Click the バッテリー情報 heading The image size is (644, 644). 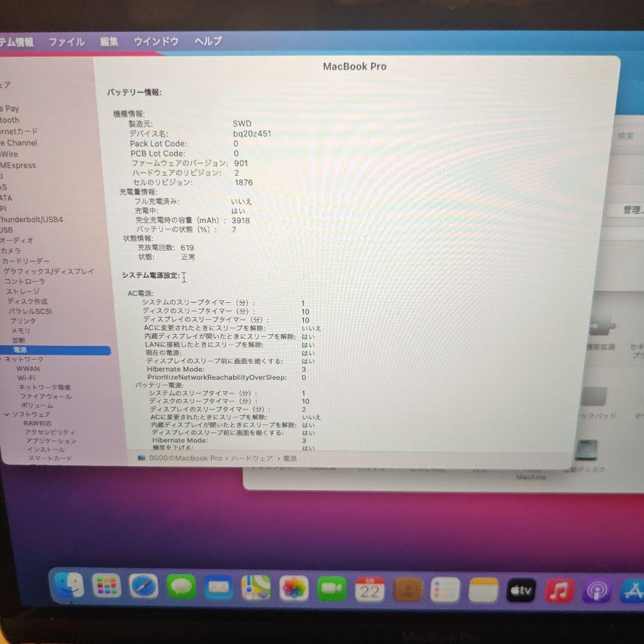click(x=134, y=92)
